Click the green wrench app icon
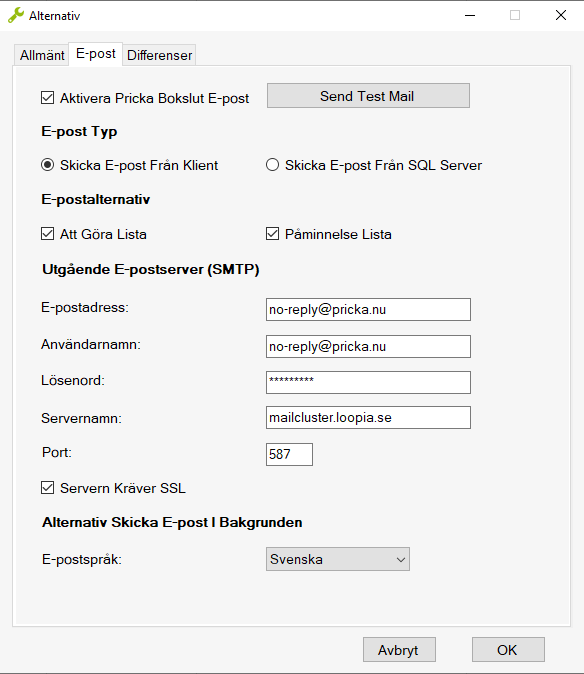584x674 pixels. click(16, 15)
